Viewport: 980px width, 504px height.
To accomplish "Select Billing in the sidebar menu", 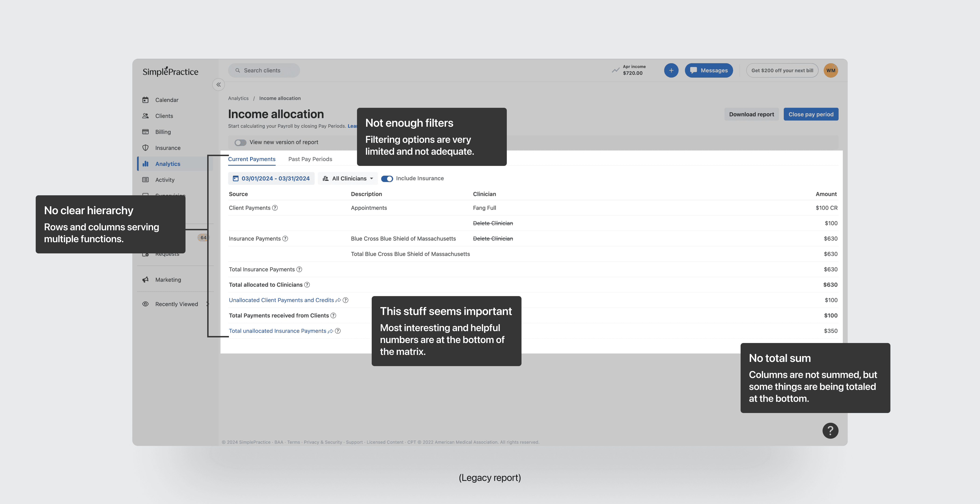I will [x=163, y=132].
